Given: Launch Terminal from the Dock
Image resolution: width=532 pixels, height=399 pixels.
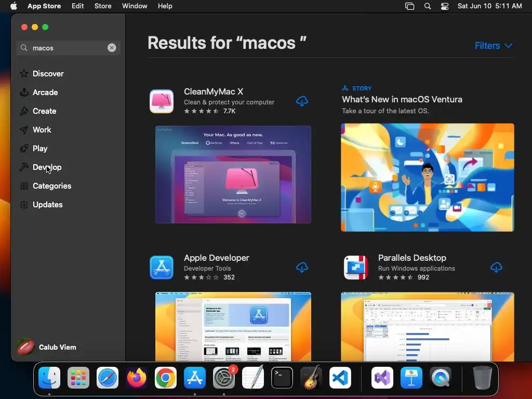Looking at the screenshot, I should pos(282,378).
